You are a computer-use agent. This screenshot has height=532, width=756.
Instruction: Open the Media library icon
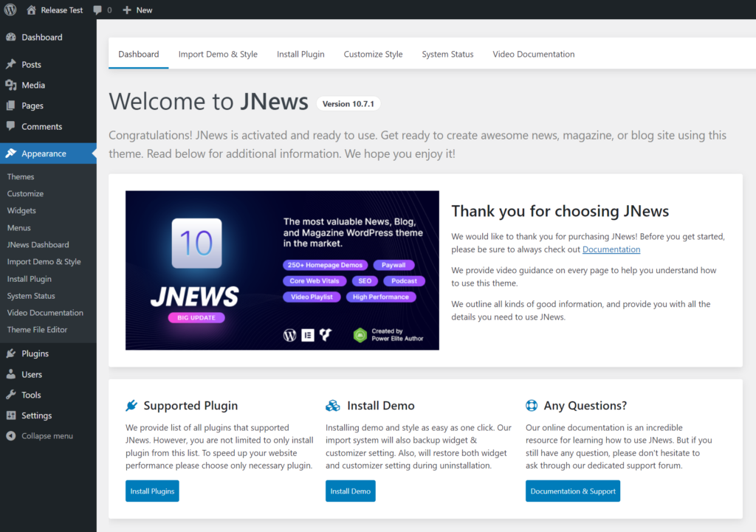tap(12, 85)
